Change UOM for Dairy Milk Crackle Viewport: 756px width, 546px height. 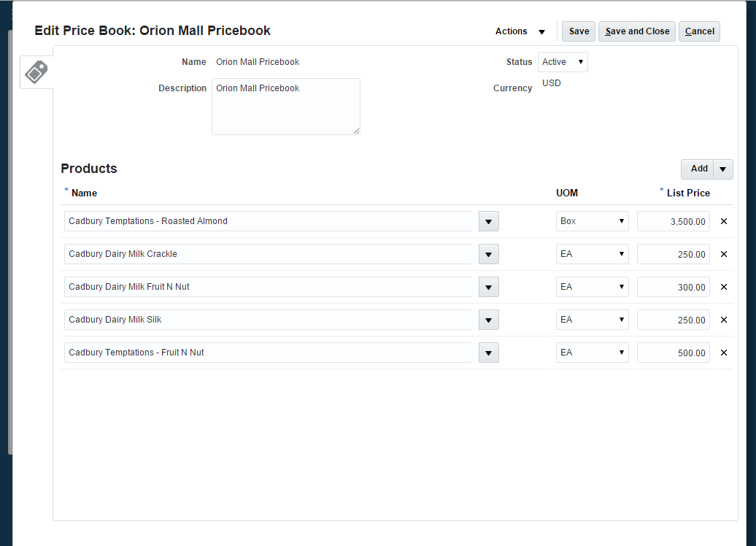pos(592,254)
